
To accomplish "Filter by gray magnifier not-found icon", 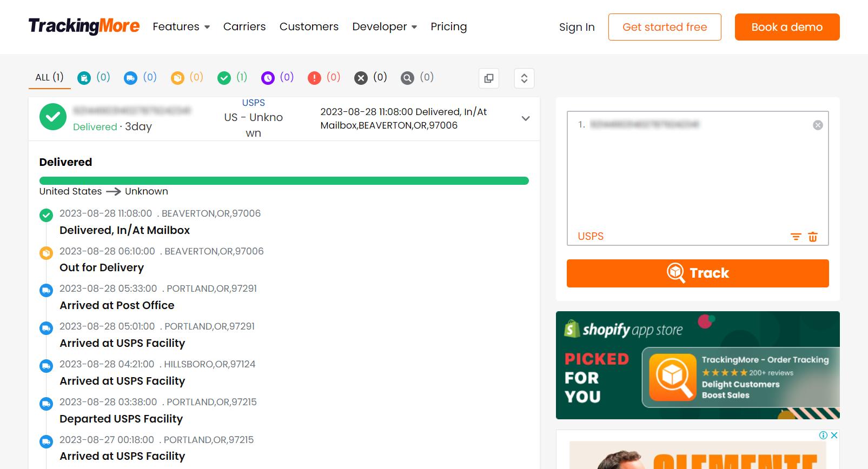I will pos(407,78).
